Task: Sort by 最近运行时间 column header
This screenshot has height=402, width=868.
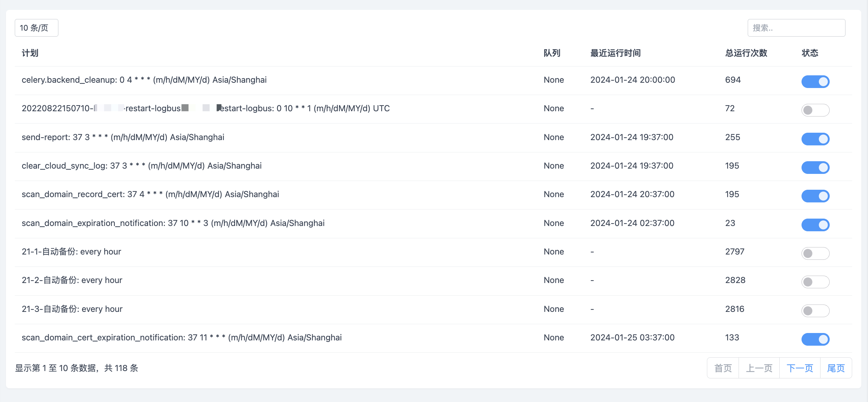Action: [x=615, y=53]
